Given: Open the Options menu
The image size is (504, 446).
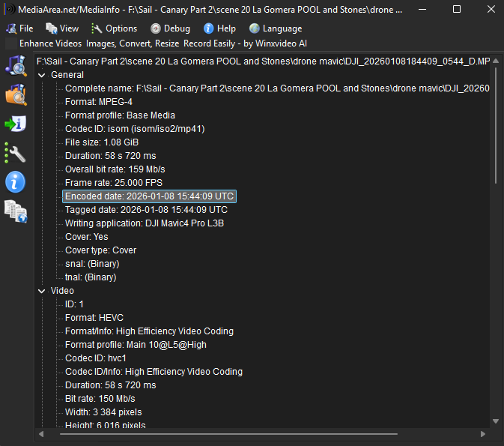Looking at the screenshot, I should click(115, 28).
